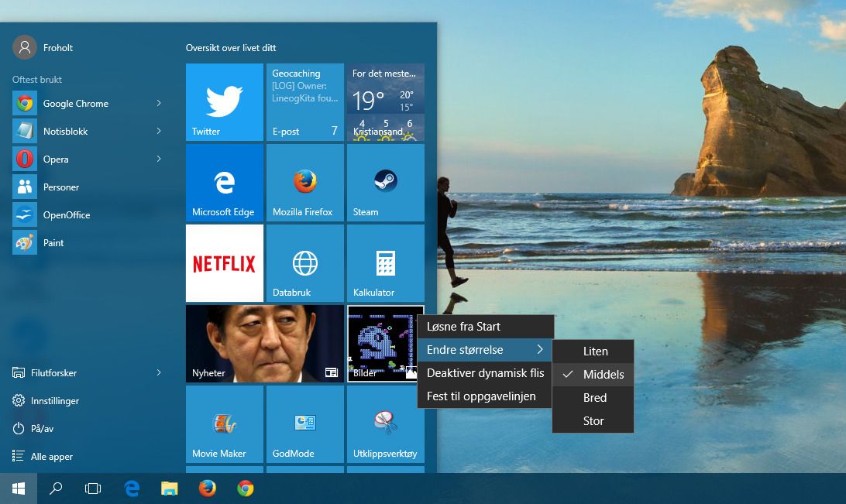846x504 pixels.
Task: Choose Fest til oppgavelinjen
Action: click(480, 396)
